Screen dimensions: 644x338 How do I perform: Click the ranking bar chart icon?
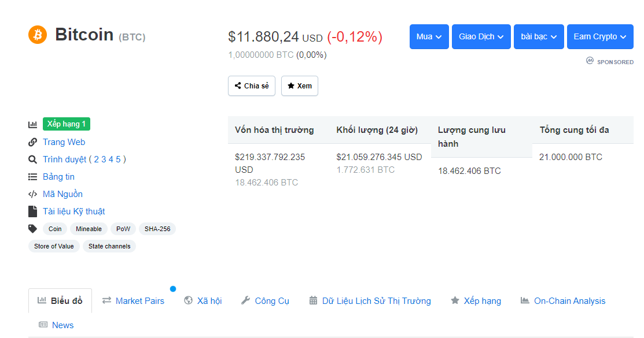pyautogui.click(x=32, y=124)
